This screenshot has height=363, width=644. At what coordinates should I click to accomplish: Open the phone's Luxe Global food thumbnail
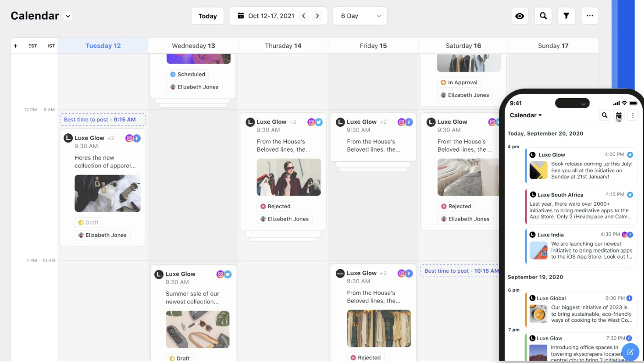(x=539, y=313)
